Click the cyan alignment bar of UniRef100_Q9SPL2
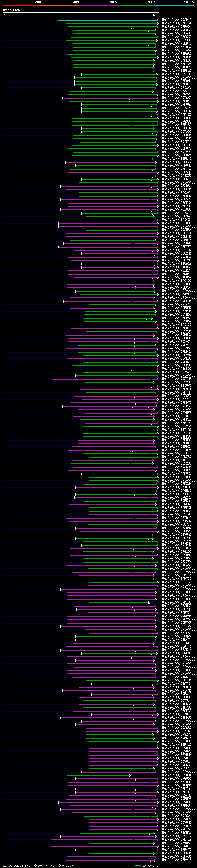Screen dimensions: 197x868 (108, 20)
